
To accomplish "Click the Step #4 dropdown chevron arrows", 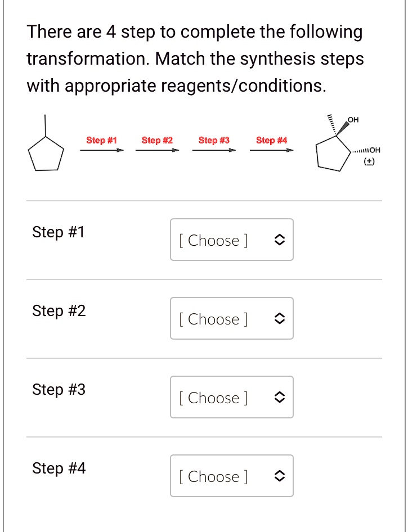I will pyautogui.click(x=279, y=476).
